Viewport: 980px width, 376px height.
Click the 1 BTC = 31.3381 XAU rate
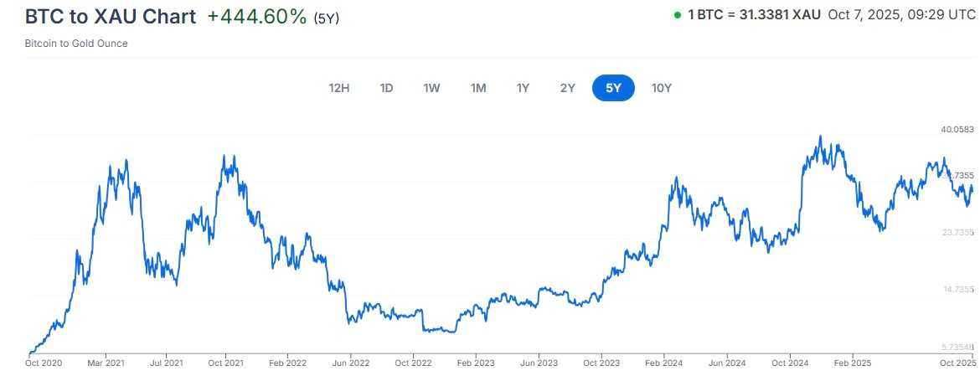(x=754, y=15)
